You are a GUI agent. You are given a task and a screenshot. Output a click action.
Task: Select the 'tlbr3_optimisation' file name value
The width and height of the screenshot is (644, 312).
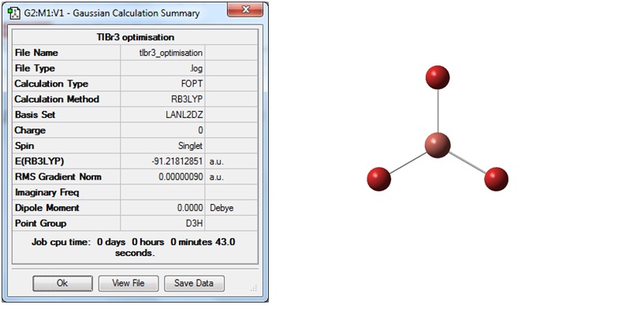point(171,53)
